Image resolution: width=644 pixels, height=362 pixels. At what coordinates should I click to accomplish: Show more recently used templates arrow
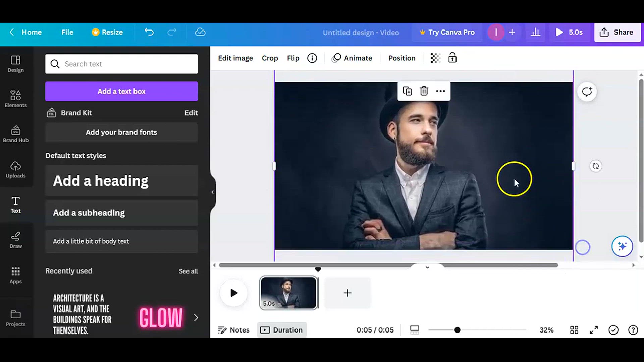(x=196, y=318)
